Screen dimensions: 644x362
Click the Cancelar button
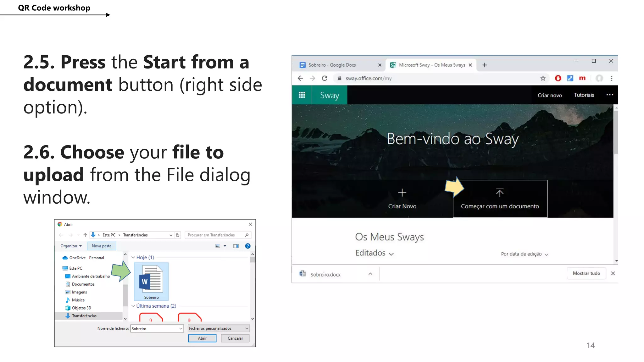(x=235, y=338)
